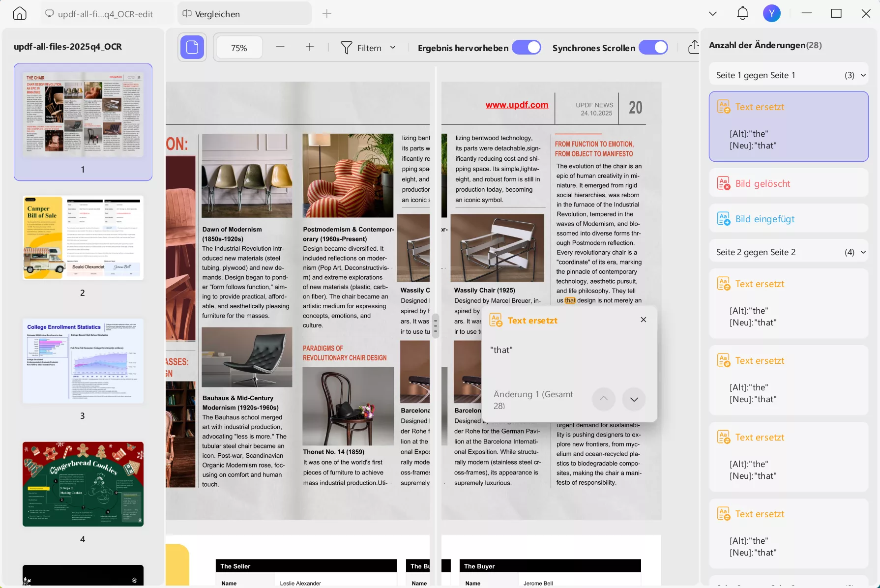Click the 75% zoom level control

click(239, 47)
